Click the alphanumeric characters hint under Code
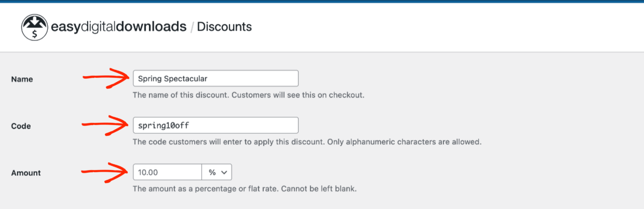Screen dimensions: 644x209 (x=307, y=142)
